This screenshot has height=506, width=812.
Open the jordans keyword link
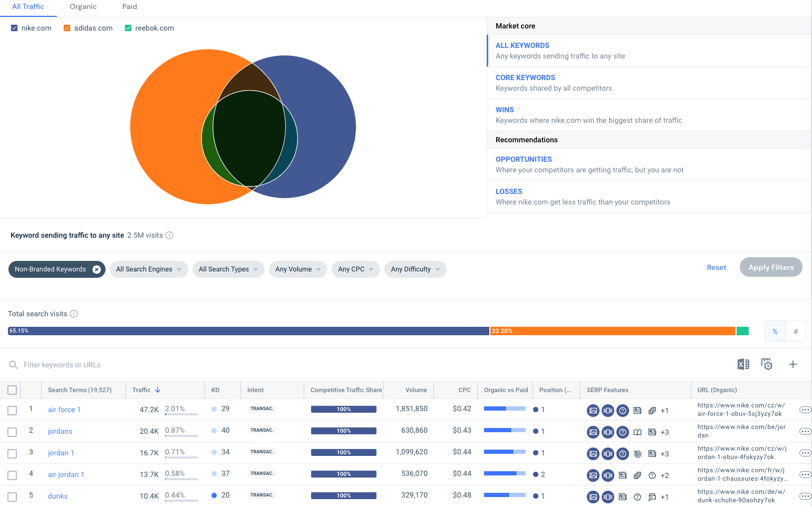tap(60, 431)
